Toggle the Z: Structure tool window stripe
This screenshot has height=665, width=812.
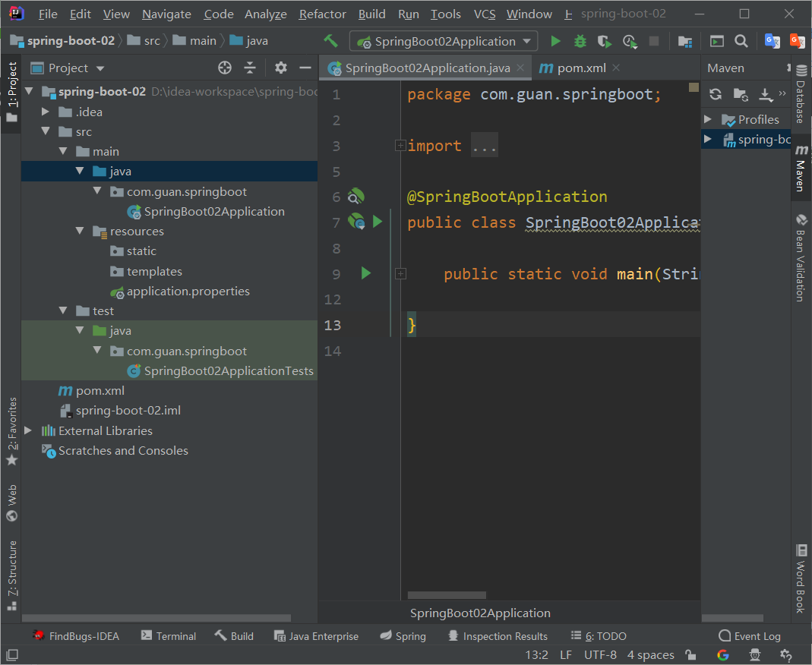coord(11,575)
